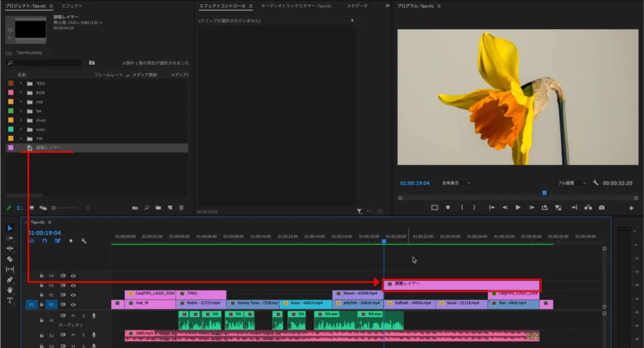Image resolution: width=644 pixels, height=348 pixels.
Task: Toggle V1 track eye visibility
Action: (73, 305)
